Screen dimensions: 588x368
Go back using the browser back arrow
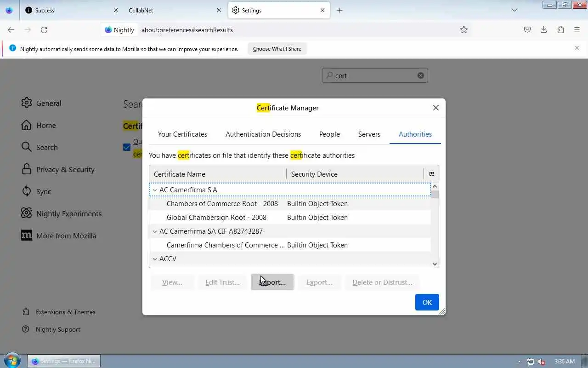point(11,29)
